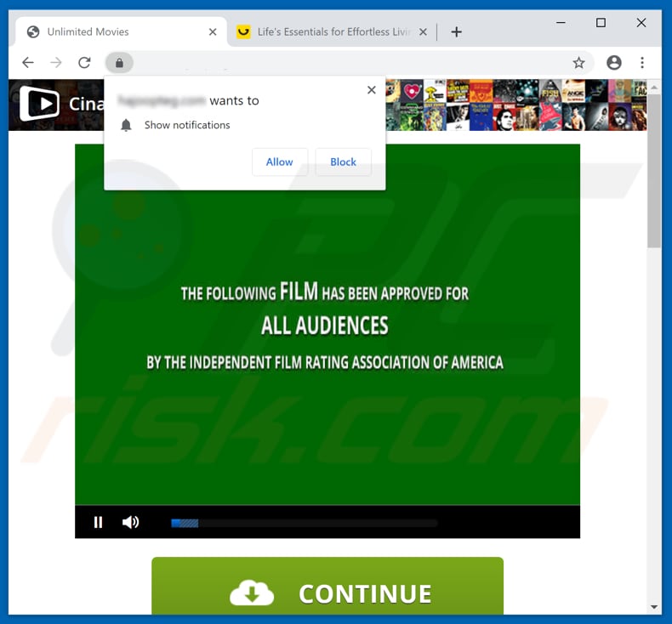672x624 pixels.
Task: Reload the current page
Action: point(84,63)
